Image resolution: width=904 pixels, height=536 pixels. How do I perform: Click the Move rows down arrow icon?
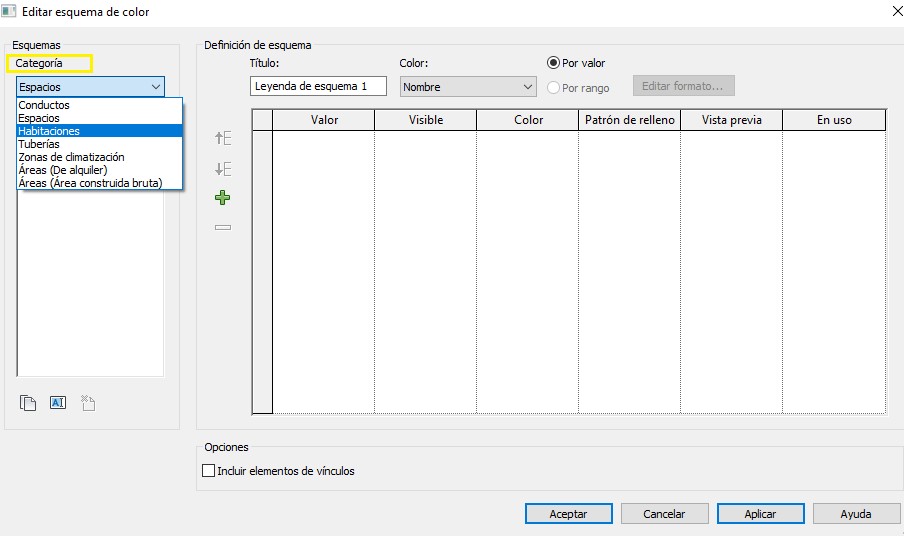[x=223, y=169]
